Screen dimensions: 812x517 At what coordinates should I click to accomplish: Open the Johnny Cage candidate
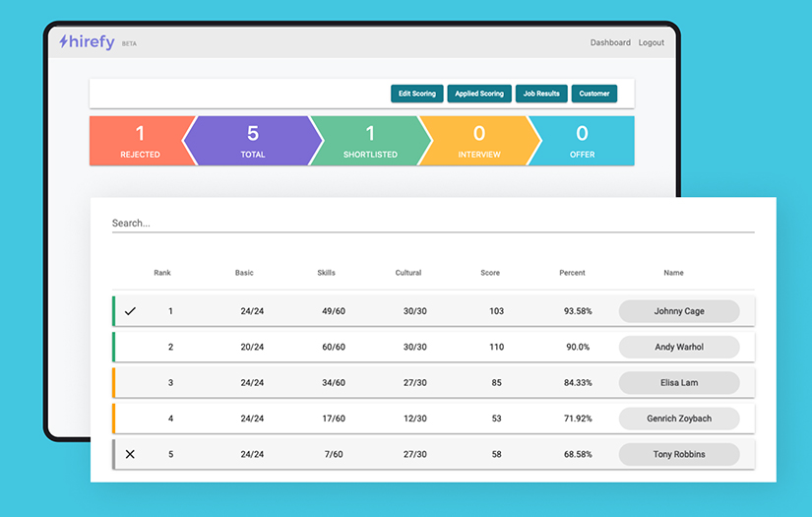(679, 311)
